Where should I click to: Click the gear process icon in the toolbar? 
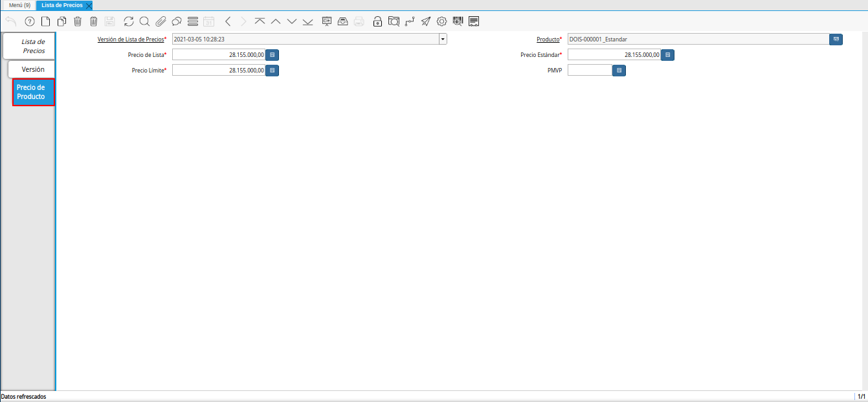pos(441,21)
